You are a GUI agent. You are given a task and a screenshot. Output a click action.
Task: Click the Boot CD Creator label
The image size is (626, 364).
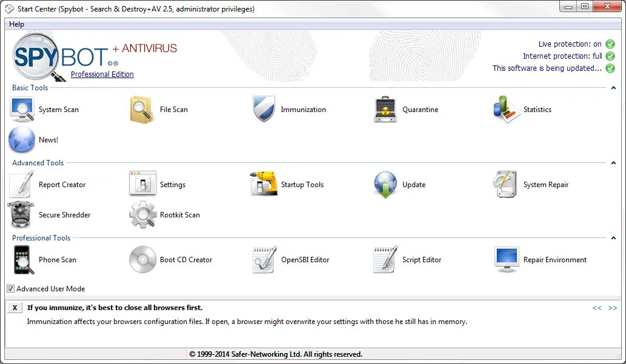click(x=186, y=260)
